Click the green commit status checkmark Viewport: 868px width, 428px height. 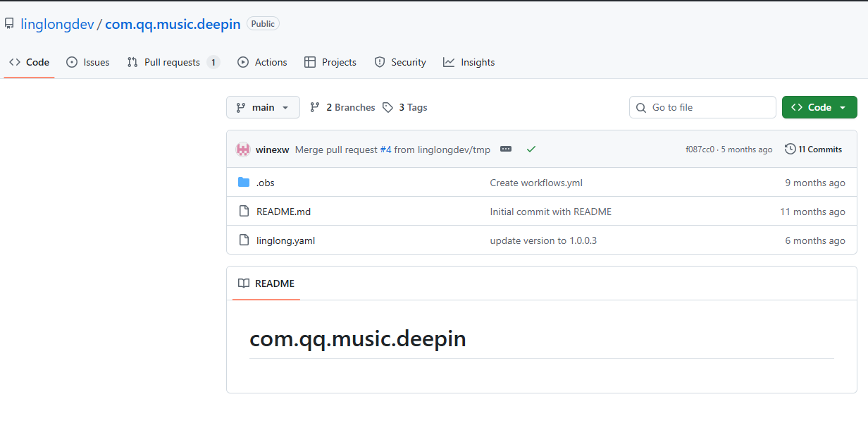point(531,149)
